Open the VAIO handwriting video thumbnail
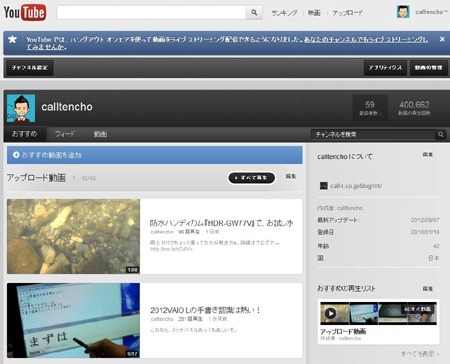450x364 pixels. coord(73,320)
